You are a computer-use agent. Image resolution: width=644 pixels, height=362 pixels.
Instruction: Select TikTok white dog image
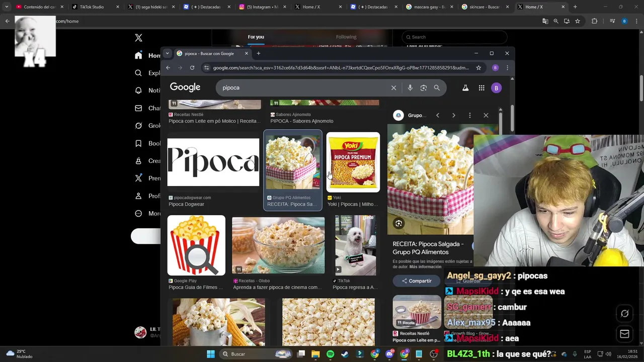[x=355, y=245]
